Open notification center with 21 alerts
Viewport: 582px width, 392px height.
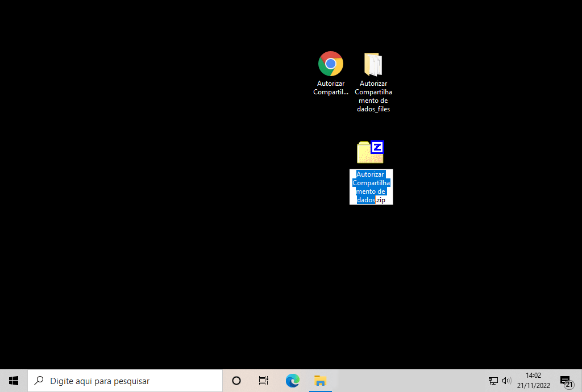[566, 381]
